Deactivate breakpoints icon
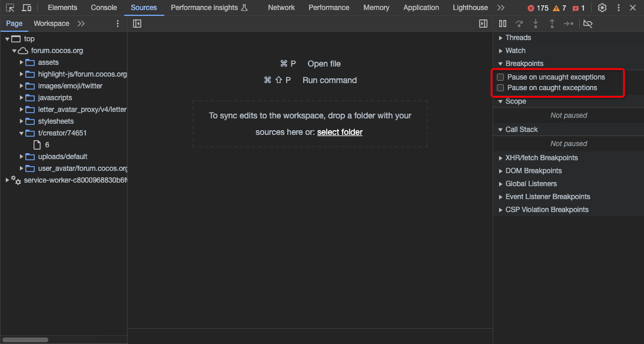 pyautogui.click(x=587, y=24)
